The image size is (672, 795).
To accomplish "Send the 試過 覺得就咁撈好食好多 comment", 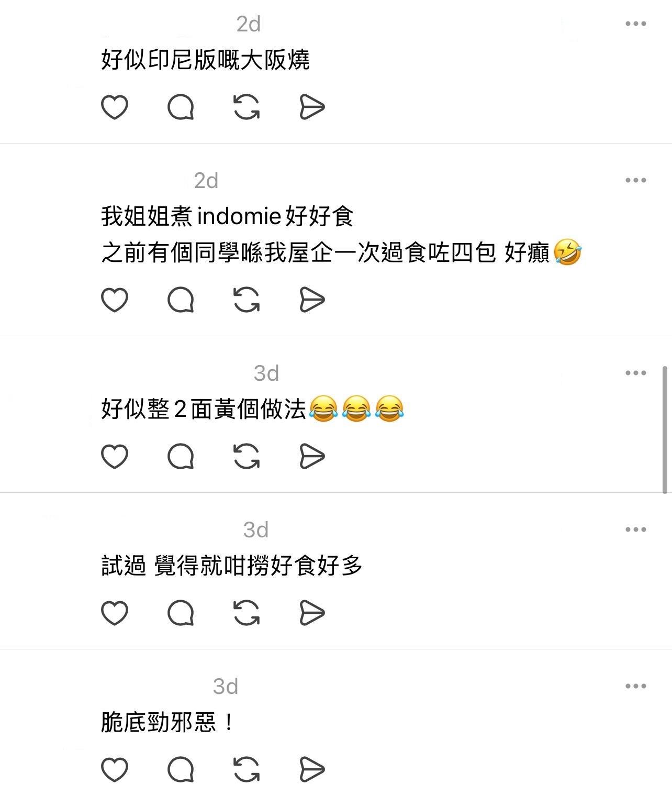I will (x=312, y=613).
